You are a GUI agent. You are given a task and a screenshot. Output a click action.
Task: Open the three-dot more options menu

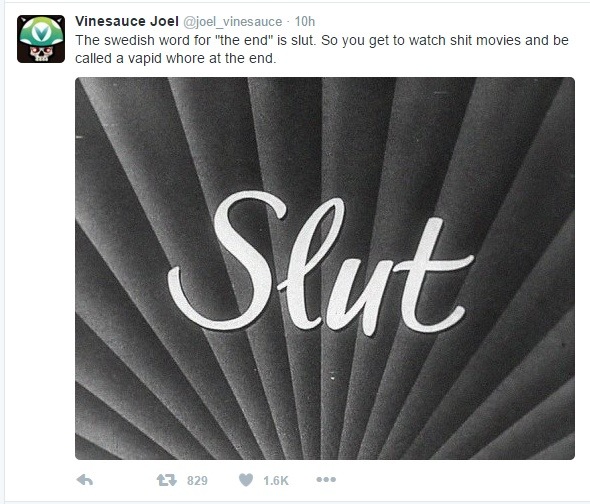pos(326,480)
